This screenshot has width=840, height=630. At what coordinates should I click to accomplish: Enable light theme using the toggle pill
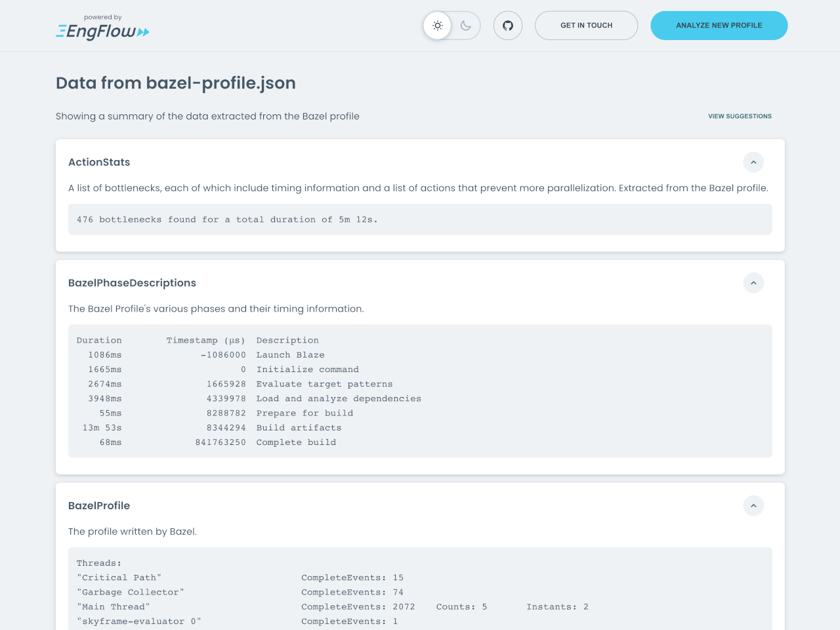click(x=437, y=25)
